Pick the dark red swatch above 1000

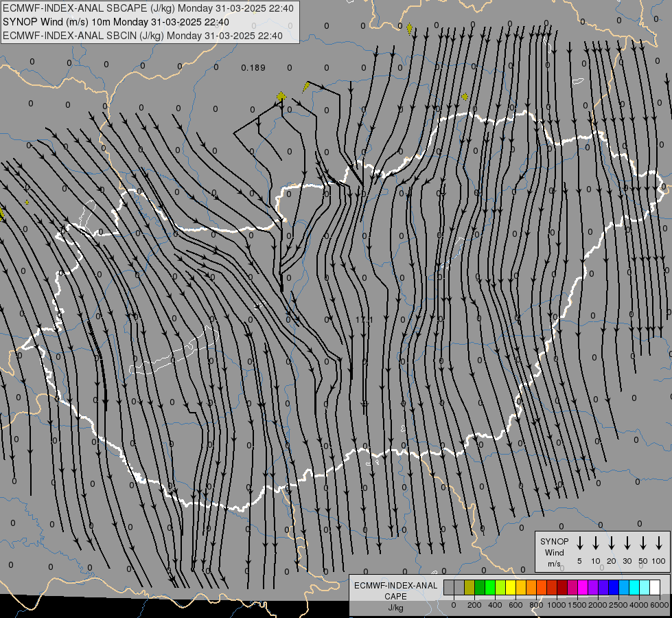(562, 587)
